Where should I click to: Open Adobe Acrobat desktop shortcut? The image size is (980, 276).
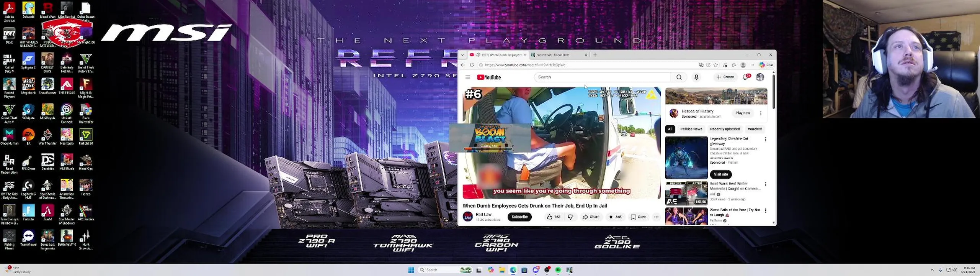pos(9,12)
